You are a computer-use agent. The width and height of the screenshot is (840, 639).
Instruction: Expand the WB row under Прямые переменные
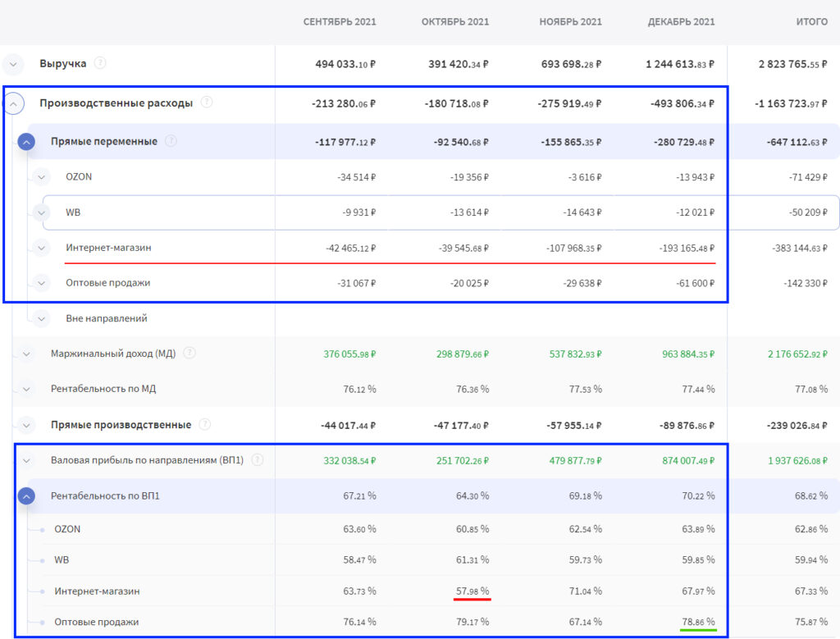42,212
